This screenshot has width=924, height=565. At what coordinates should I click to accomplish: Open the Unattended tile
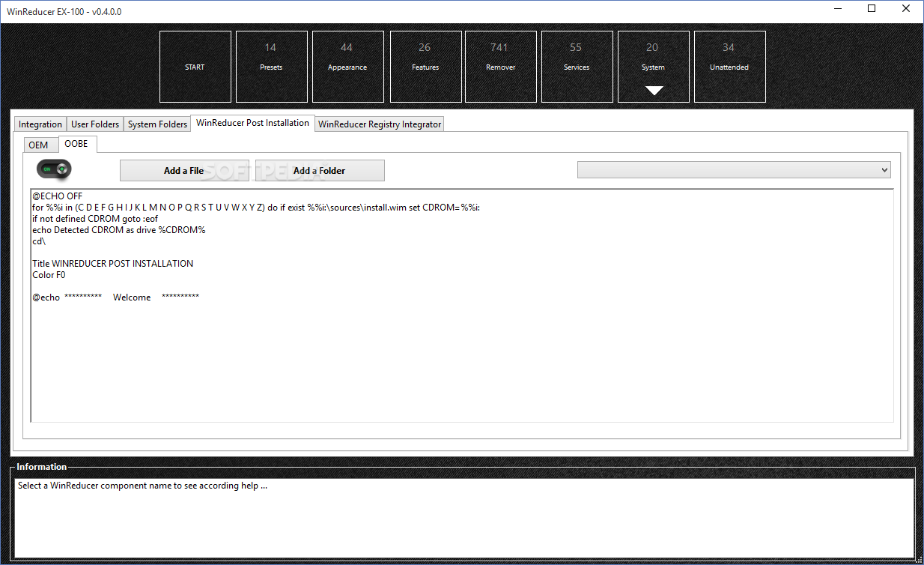click(729, 67)
